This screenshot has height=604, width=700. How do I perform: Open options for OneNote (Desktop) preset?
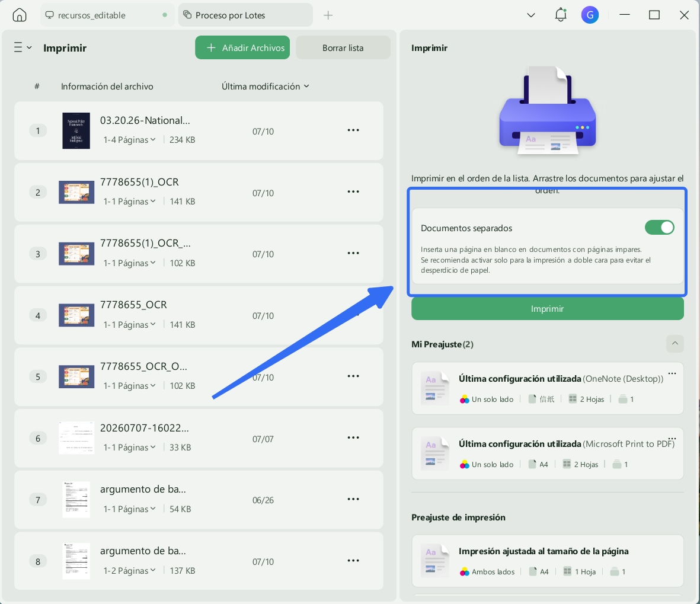click(672, 373)
